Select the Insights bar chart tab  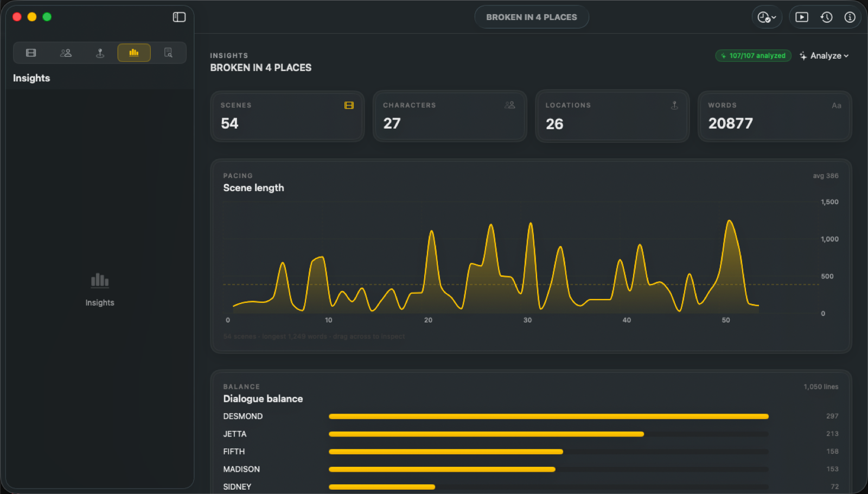pyautogui.click(x=134, y=53)
